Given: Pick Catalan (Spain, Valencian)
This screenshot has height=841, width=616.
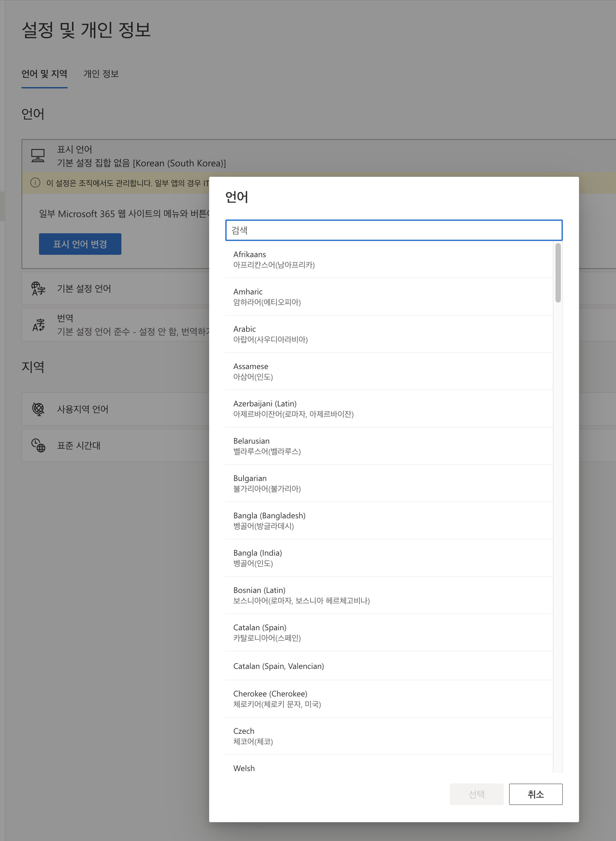Looking at the screenshot, I should tap(389, 666).
